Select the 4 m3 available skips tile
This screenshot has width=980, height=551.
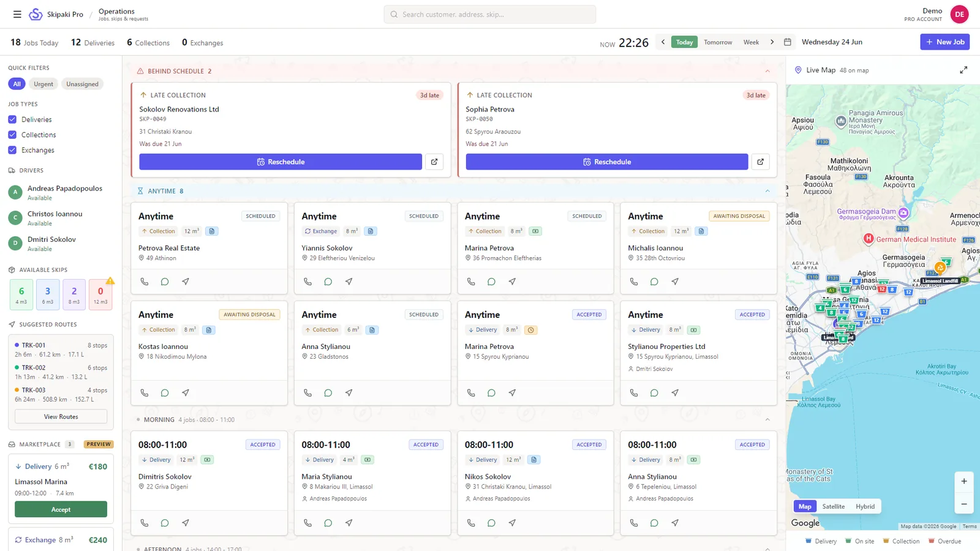(21, 294)
